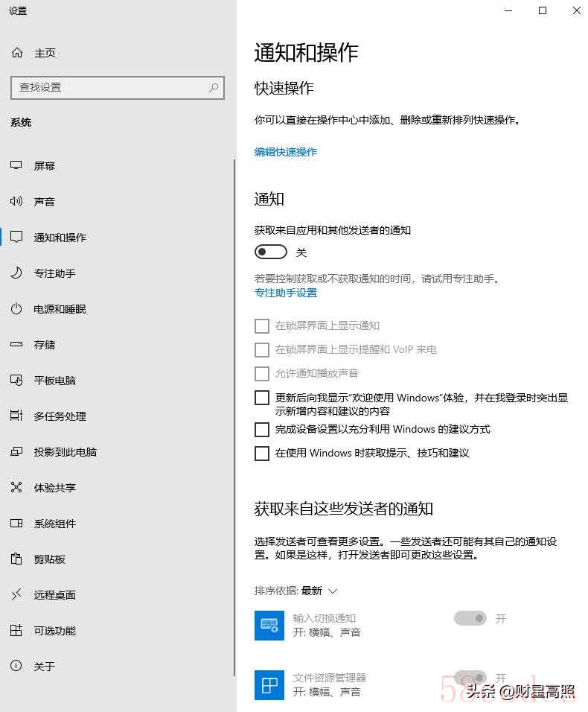
Task: Click the Home (主页) icon
Action: click(x=17, y=53)
